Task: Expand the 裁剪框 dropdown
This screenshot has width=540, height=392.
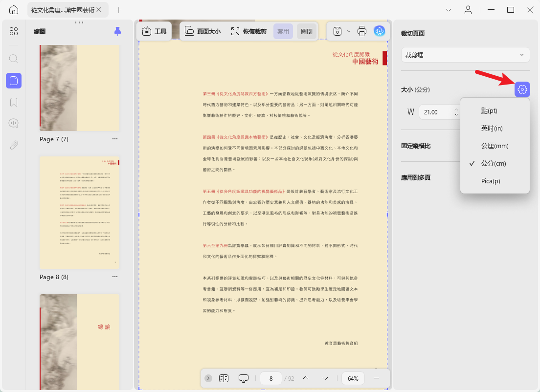Action: point(465,55)
